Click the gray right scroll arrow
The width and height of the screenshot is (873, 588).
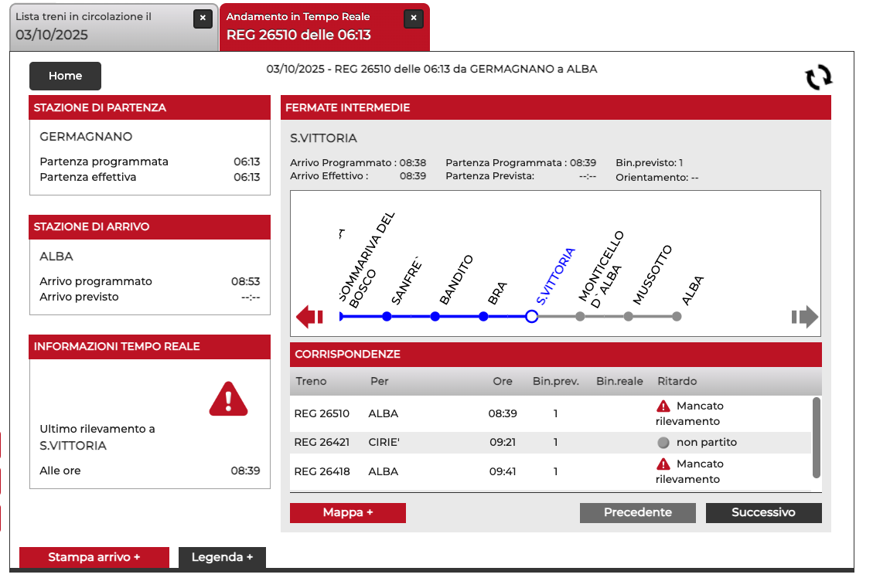(x=804, y=317)
